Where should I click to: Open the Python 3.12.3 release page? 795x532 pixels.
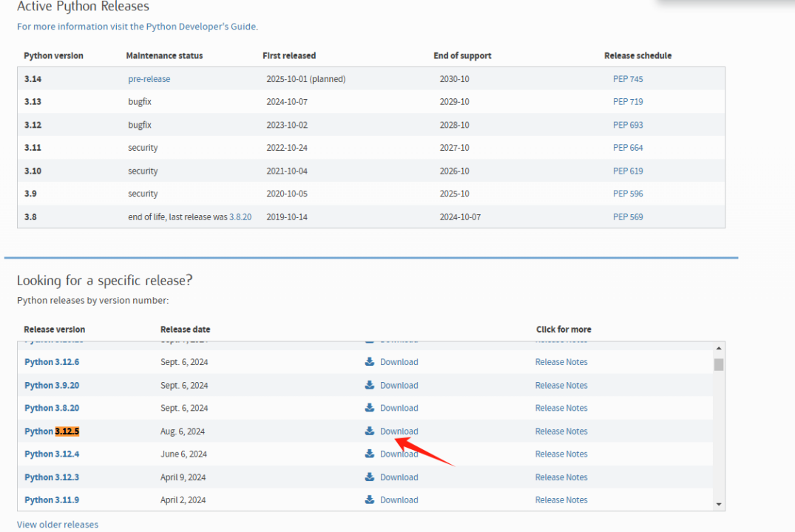pyautogui.click(x=52, y=477)
